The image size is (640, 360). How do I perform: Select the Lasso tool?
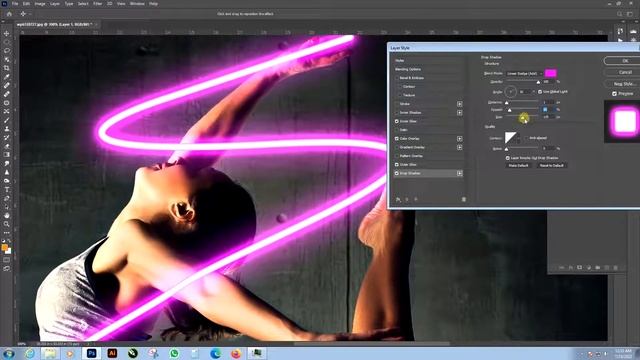pyautogui.click(x=7, y=51)
